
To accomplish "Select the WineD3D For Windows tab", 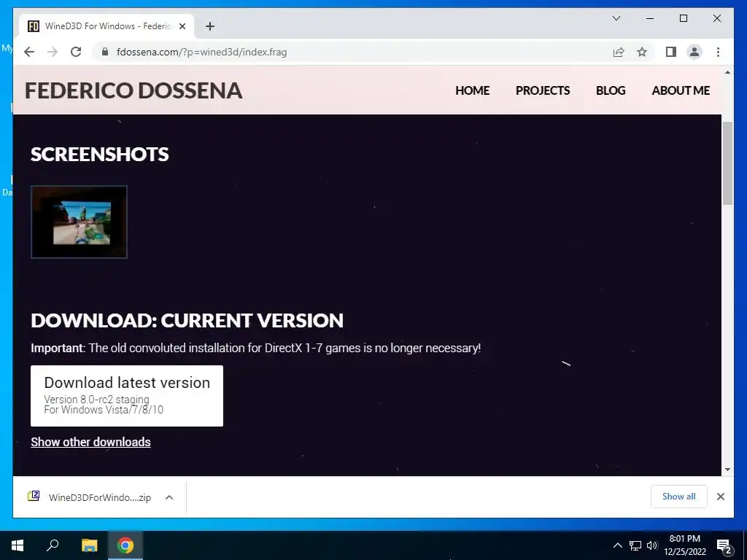I will [x=107, y=26].
